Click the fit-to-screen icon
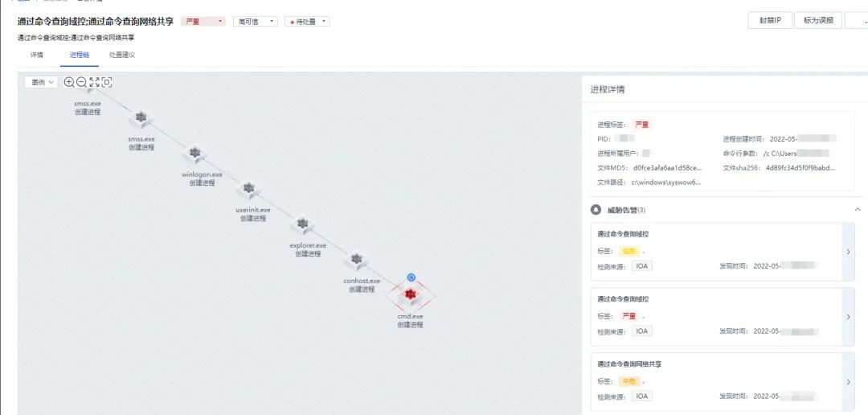Screen dimensions: 868x415 coord(107,82)
